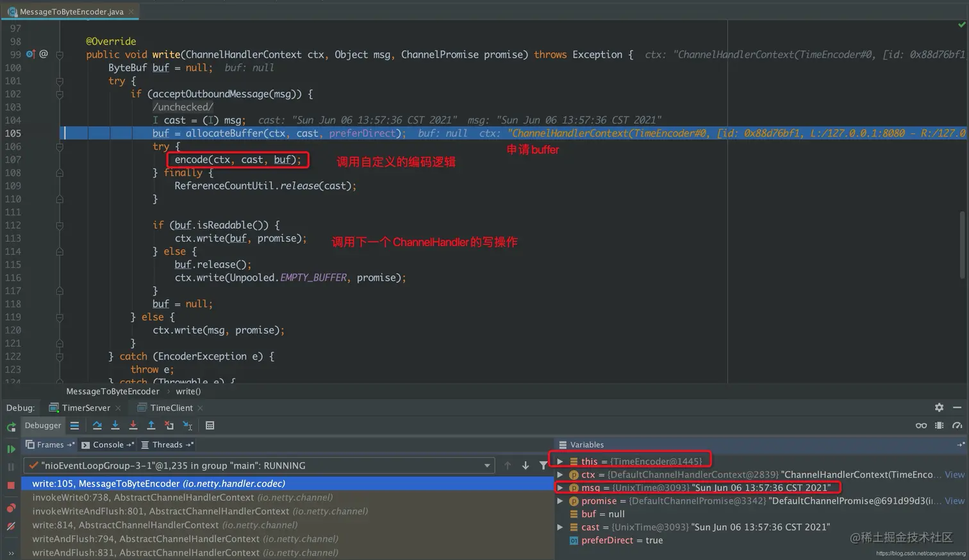Image resolution: width=969 pixels, height=560 pixels.
Task: Select the Debugger tab
Action: coord(43,425)
